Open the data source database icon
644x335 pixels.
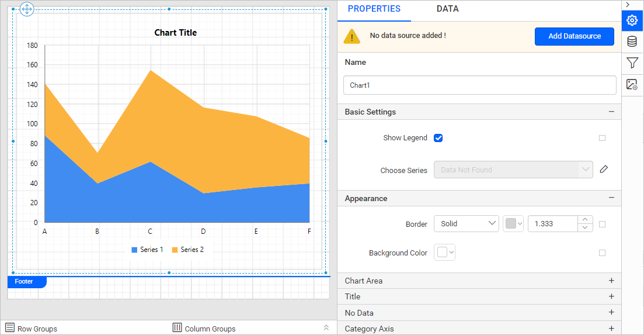632,42
